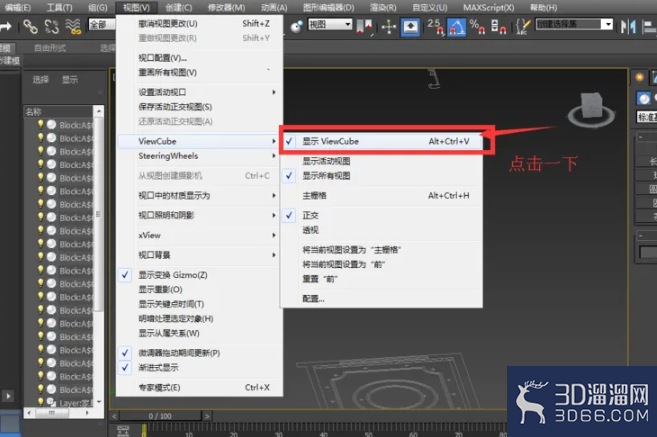The width and height of the screenshot is (657, 437).
Task: Choose 保存活动正交视图(S) entry
Action: (199, 107)
